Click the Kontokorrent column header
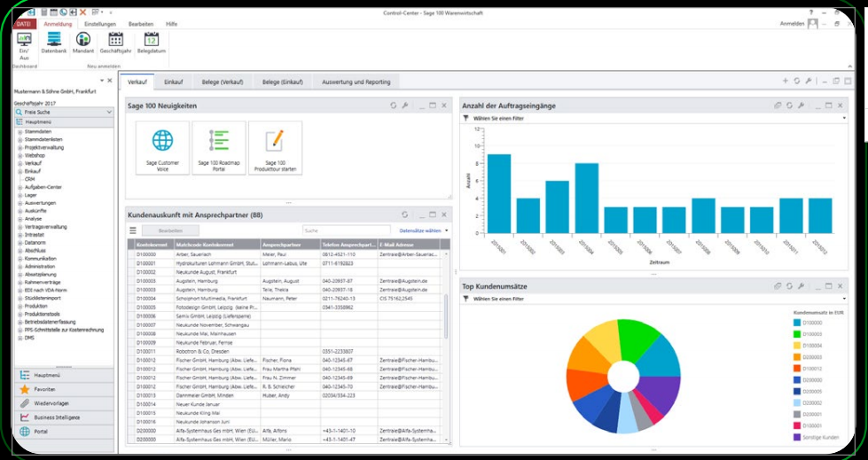Viewport: 868px width, 460px height. 154,244
